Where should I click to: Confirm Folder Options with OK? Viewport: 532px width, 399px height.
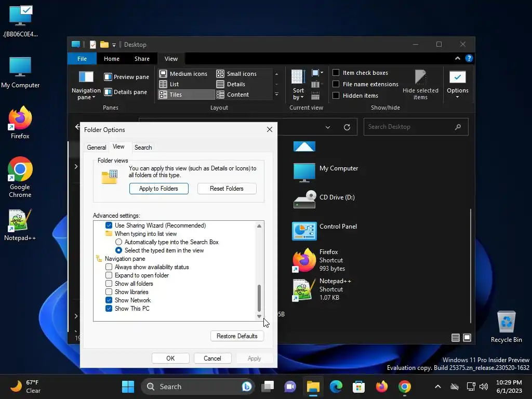170,358
